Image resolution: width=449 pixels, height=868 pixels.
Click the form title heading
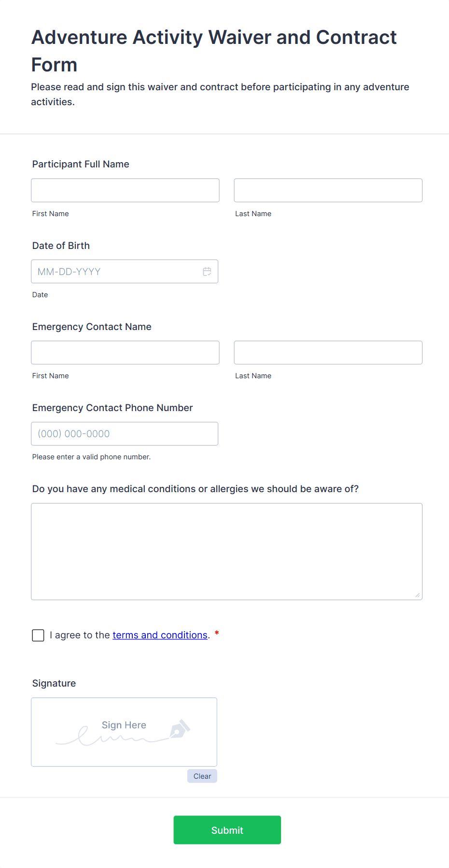214,50
